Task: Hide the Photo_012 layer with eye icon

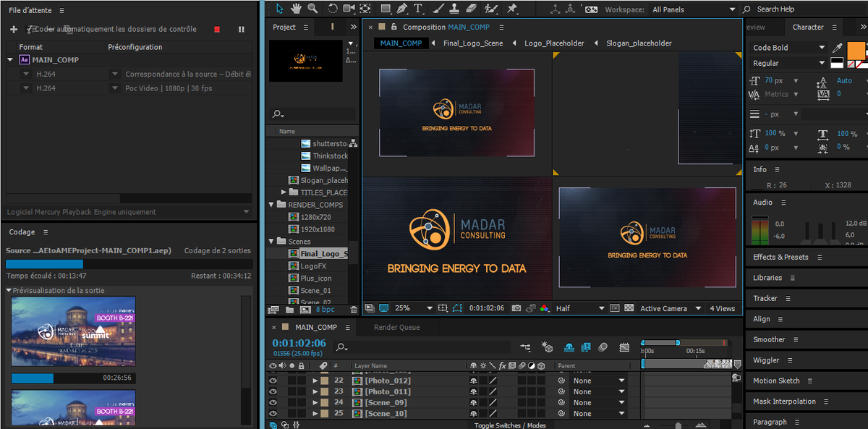Action: [273, 381]
